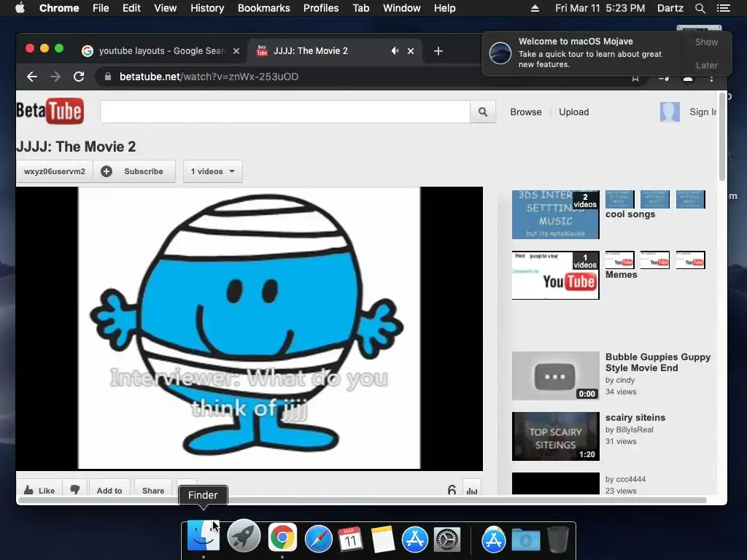Click the plus icon beside Subscribe
This screenshot has height=560, width=747.
tap(107, 171)
